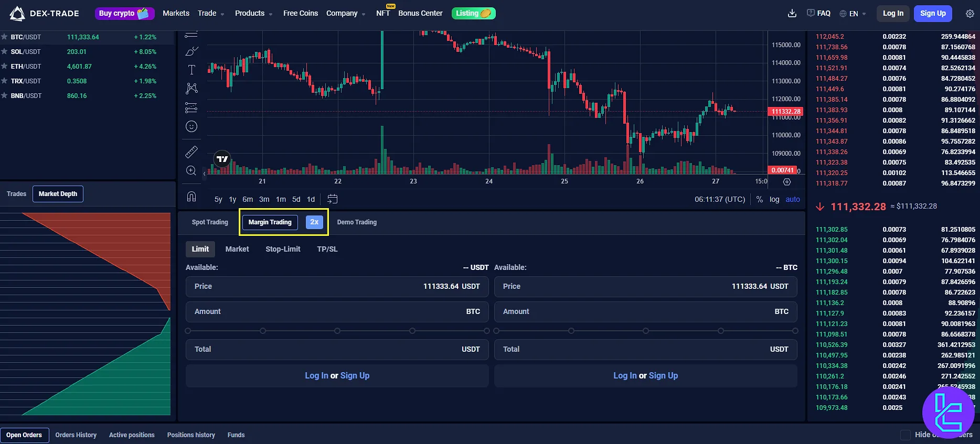Click the Buy crypto button
This screenshot has height=444, width=980.
124,13
